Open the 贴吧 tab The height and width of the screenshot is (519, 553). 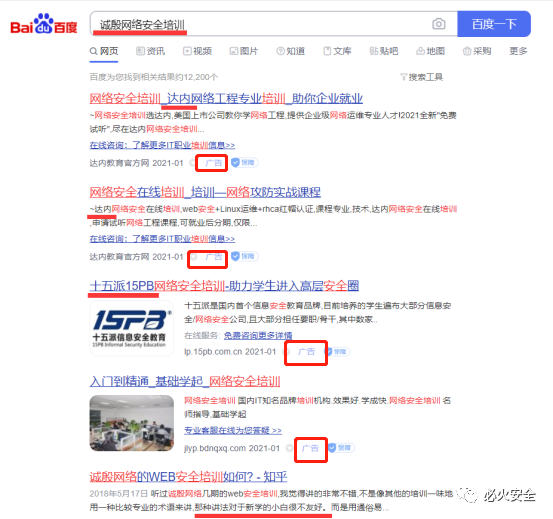(384, 51)
